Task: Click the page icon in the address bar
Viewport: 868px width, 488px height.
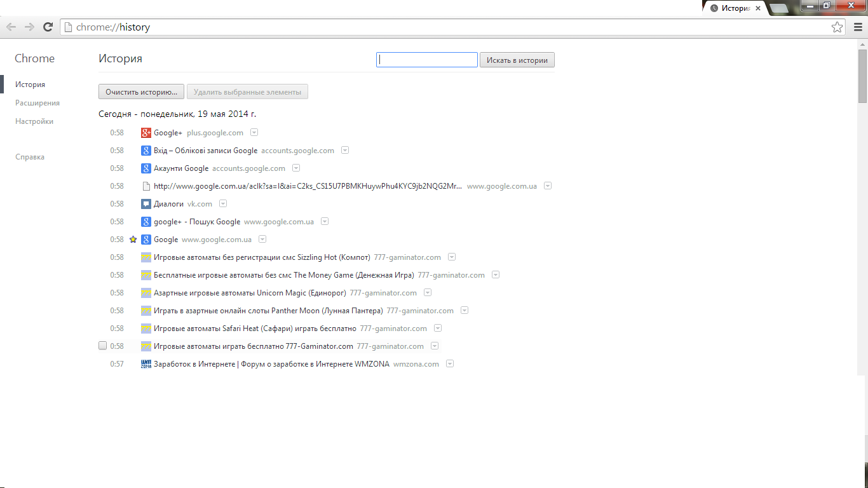Action: [x=69, y=27]
